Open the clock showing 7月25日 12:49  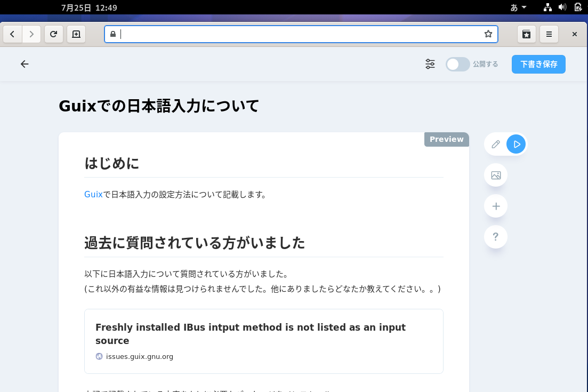click(x=89, y=8)
